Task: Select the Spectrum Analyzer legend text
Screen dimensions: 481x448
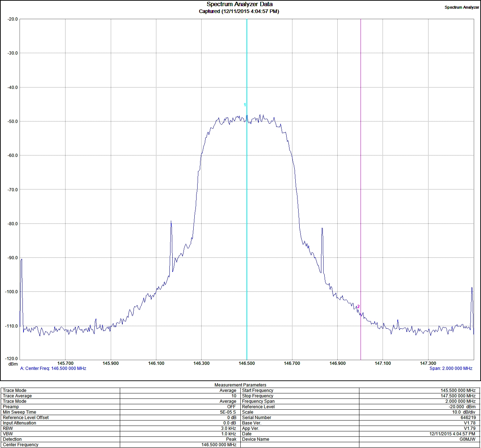Action: [x=461, y=7]
